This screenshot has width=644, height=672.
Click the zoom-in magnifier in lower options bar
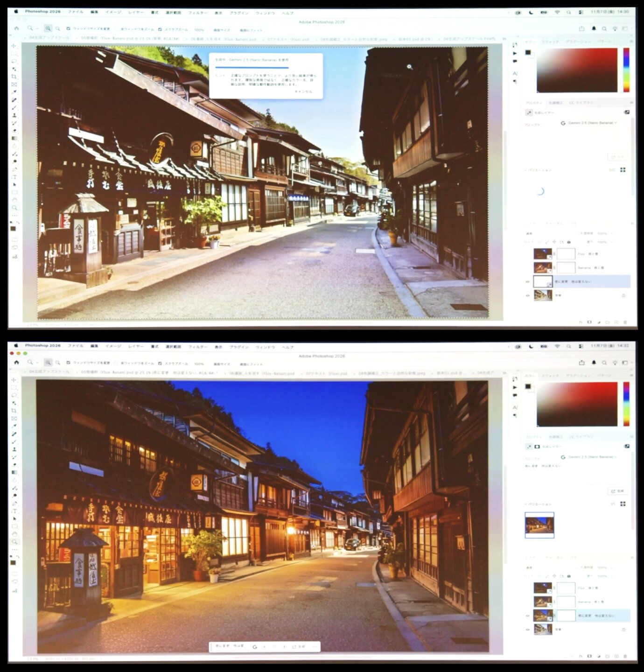(48, 362)
